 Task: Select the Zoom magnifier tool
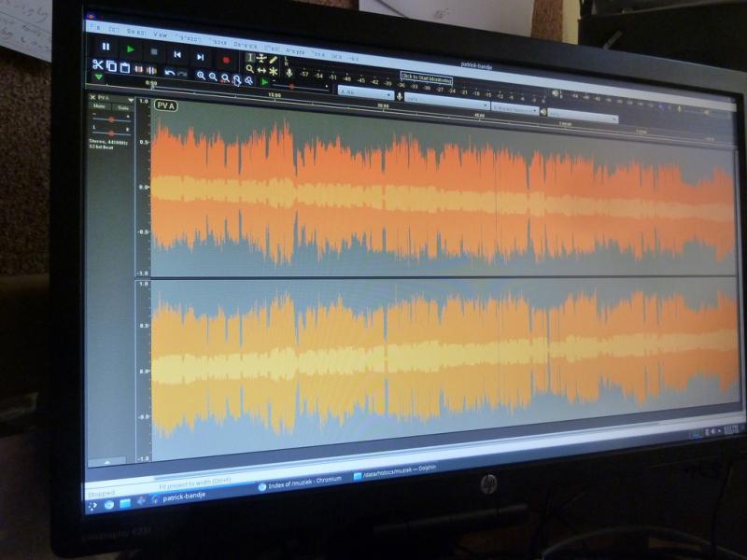(x=249, y=69)
